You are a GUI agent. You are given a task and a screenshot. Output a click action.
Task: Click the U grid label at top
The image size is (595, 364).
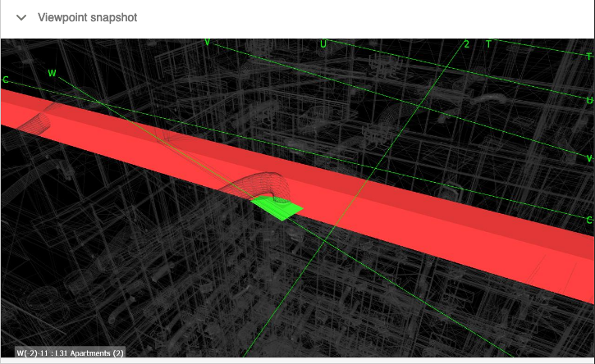click(323, 43)
